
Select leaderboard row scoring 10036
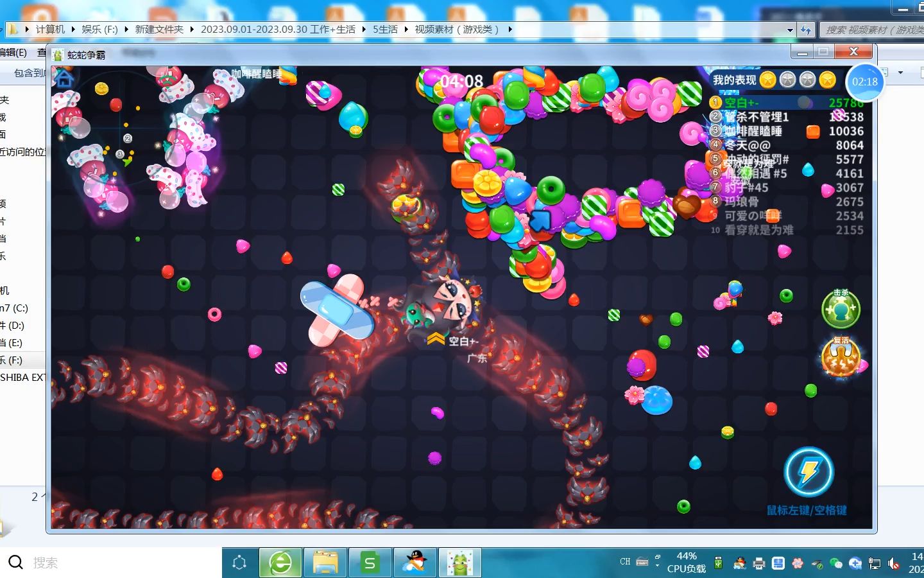(x=787, y=131)
